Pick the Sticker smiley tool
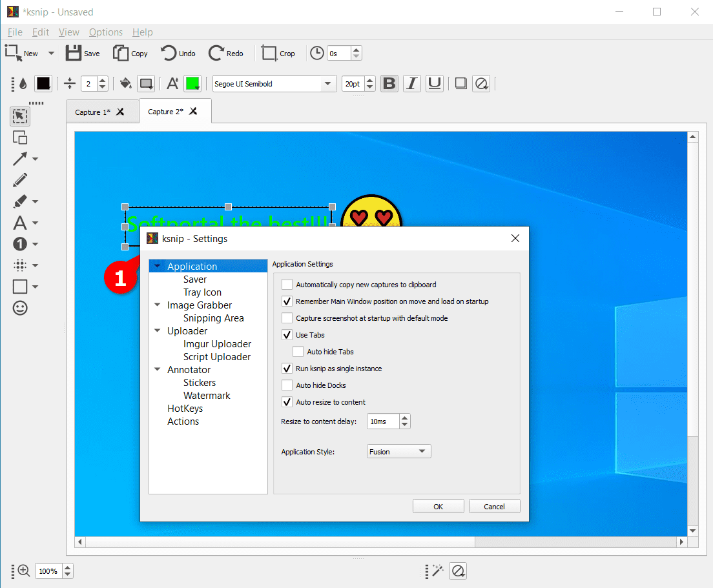The height and width of the screenshot is (588, 713). (20, 309)
